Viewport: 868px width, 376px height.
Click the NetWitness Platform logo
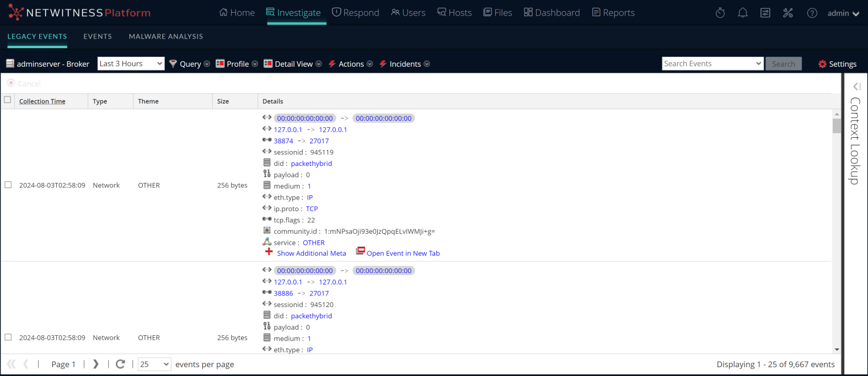[79, 13]
